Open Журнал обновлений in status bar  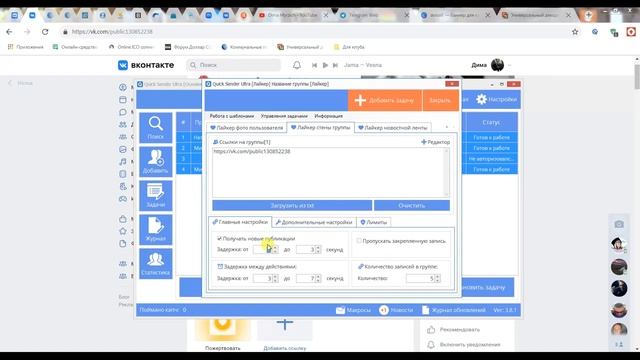tap(453, 310)
